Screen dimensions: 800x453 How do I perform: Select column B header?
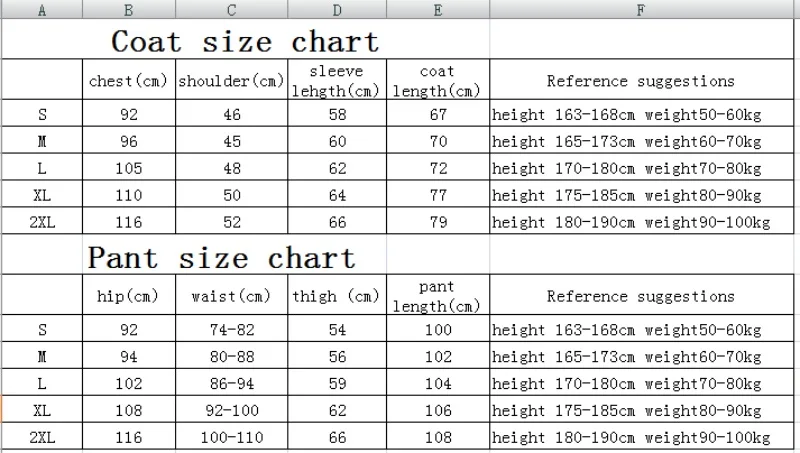click(x=129, y=11)
